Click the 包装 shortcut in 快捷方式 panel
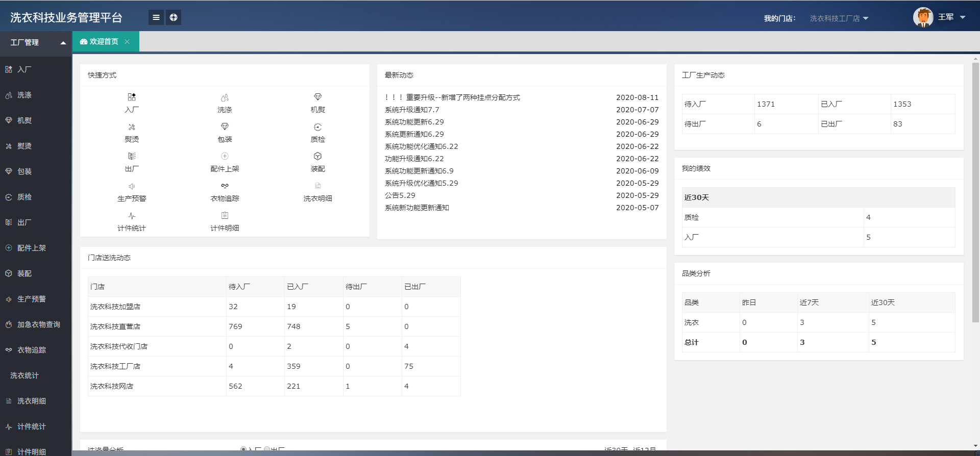The image size is (980, 456). click(225, 133)
